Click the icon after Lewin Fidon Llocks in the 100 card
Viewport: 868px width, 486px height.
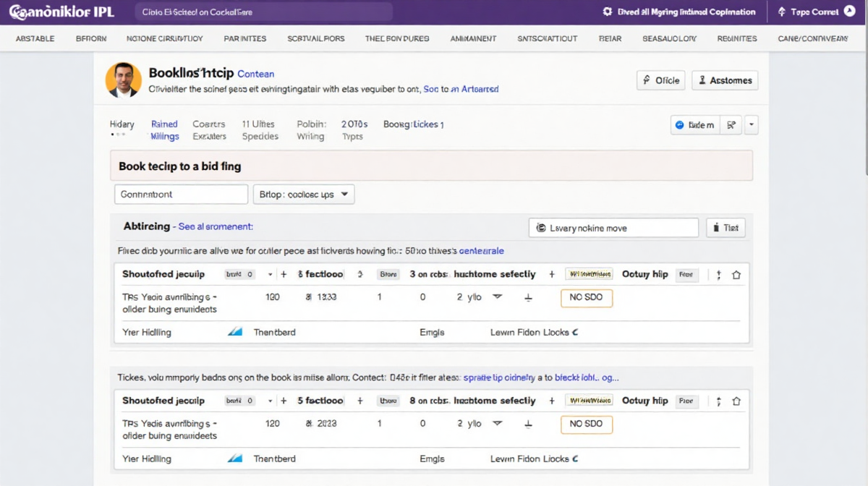(x=575, y=333)
